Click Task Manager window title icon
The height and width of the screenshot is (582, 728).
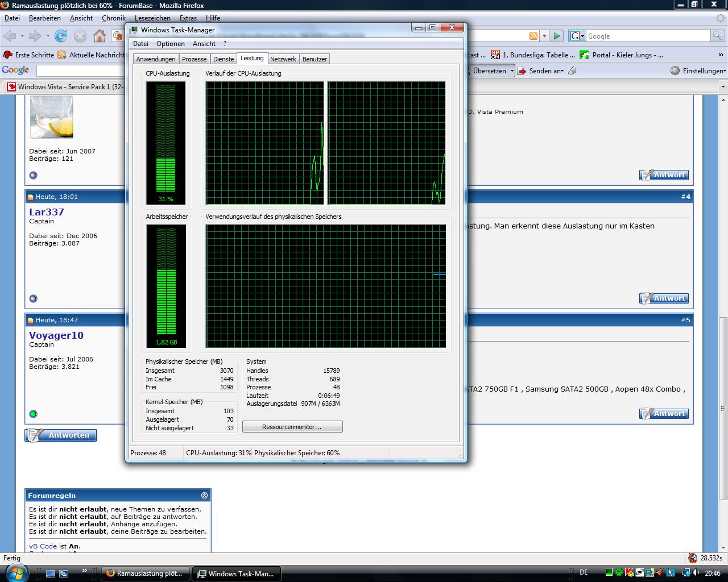tap(134, 30)
